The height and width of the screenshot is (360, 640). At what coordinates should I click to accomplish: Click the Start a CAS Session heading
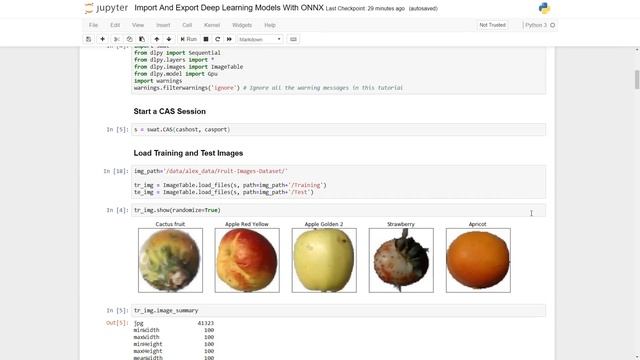(x=169, y=111)
